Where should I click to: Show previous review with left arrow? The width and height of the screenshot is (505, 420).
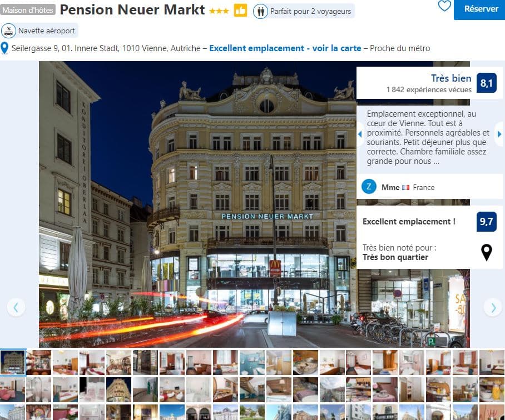click(360, 134)
